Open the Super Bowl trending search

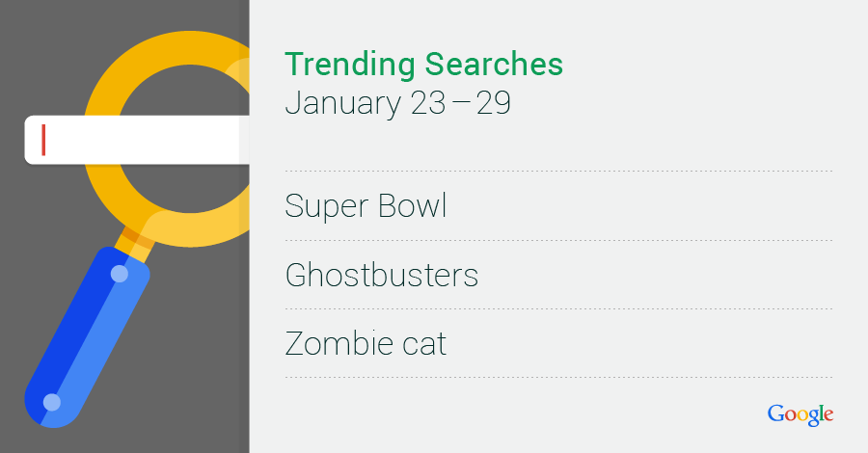pos(366,205)
